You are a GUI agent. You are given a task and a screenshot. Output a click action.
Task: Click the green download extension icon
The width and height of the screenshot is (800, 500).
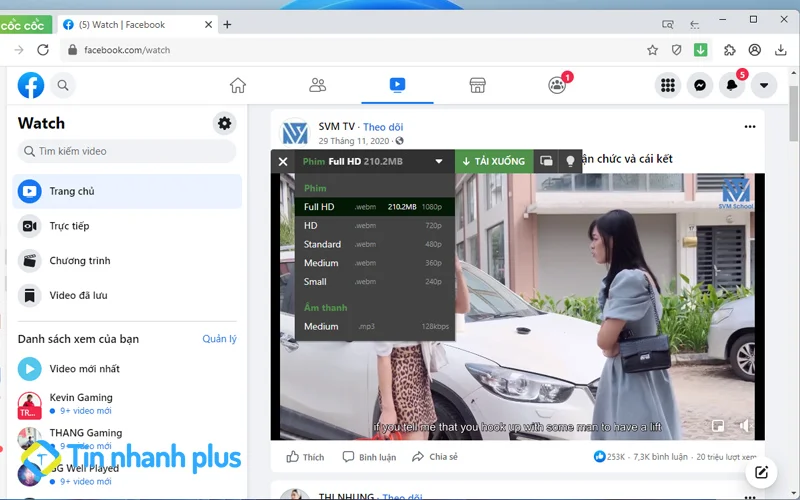[x=701, y=49]
